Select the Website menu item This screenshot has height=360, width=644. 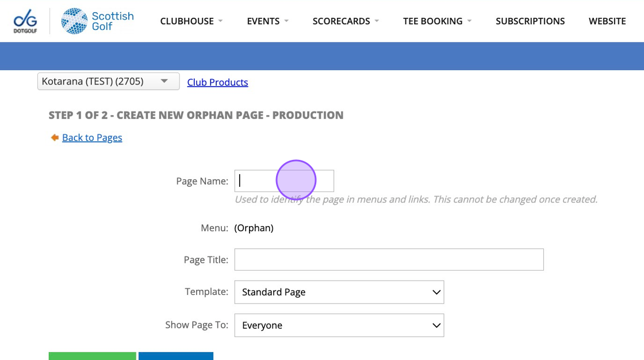(x=607, y=21)
